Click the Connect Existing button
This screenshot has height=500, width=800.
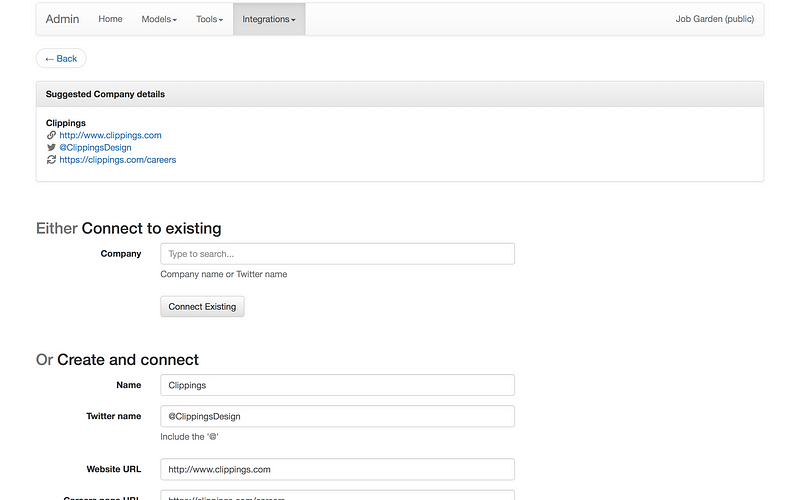[x=202, y=307]
